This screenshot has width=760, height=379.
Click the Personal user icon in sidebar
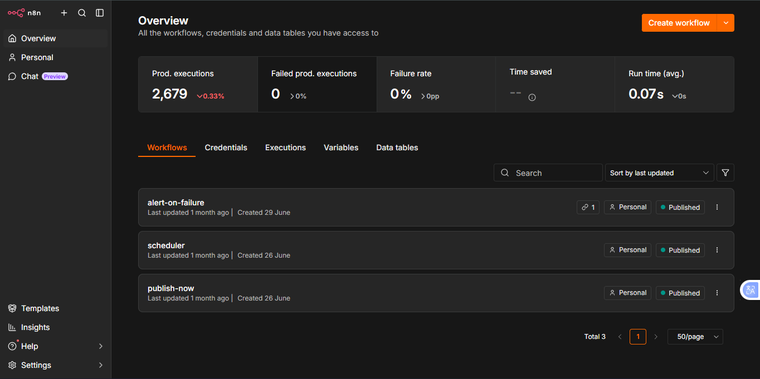(x=13, y=57)
